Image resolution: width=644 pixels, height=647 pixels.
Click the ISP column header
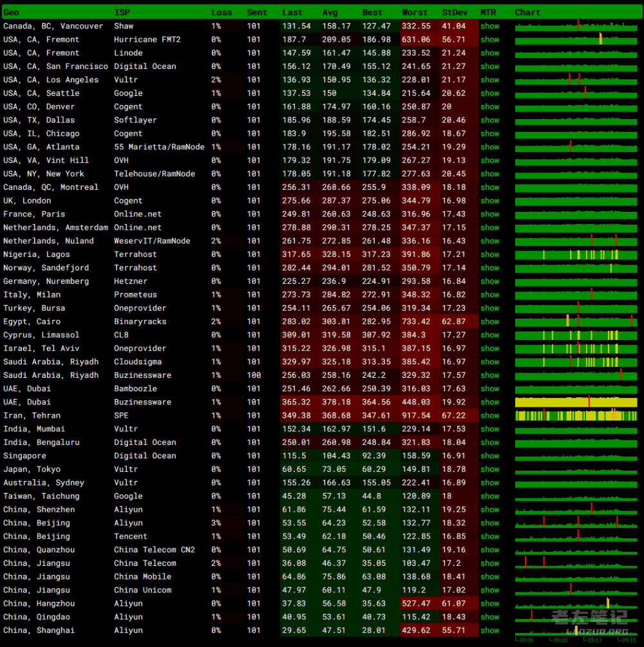tap(122, 12)
